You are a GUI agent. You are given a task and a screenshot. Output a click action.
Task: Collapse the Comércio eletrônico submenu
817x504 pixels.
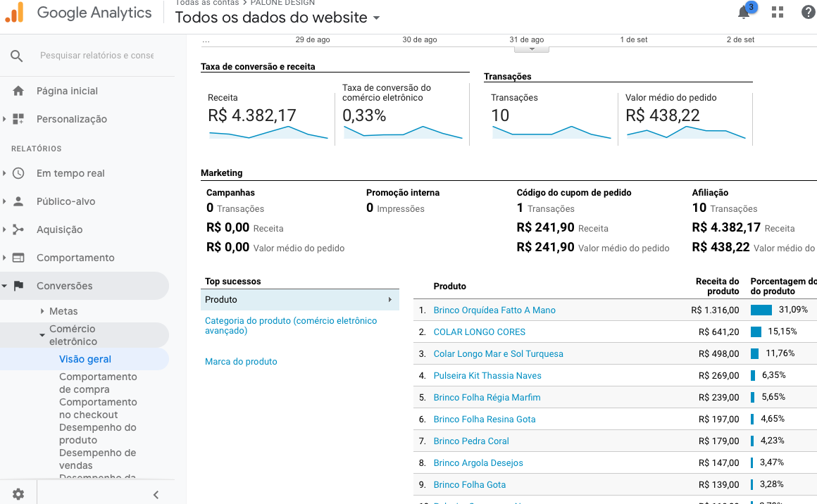pos(42,335)
